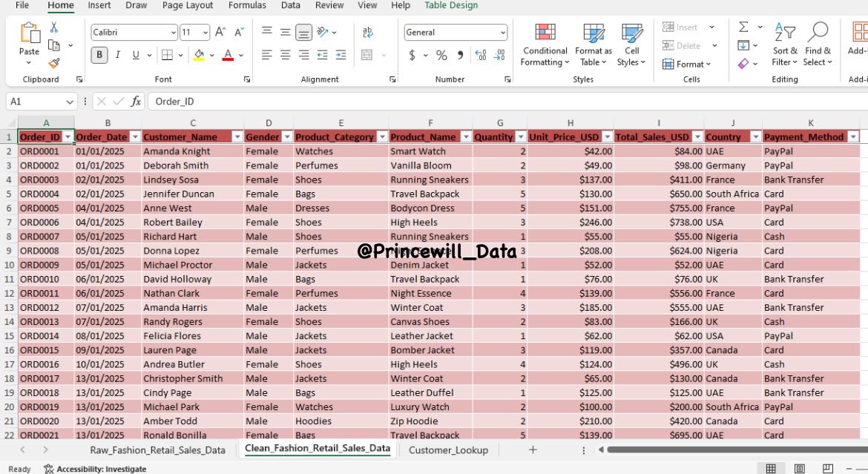This screenshot has width=868, height=474.
Task: Apply yellow Fill Color swatch
Action: [x=199, y=55]
